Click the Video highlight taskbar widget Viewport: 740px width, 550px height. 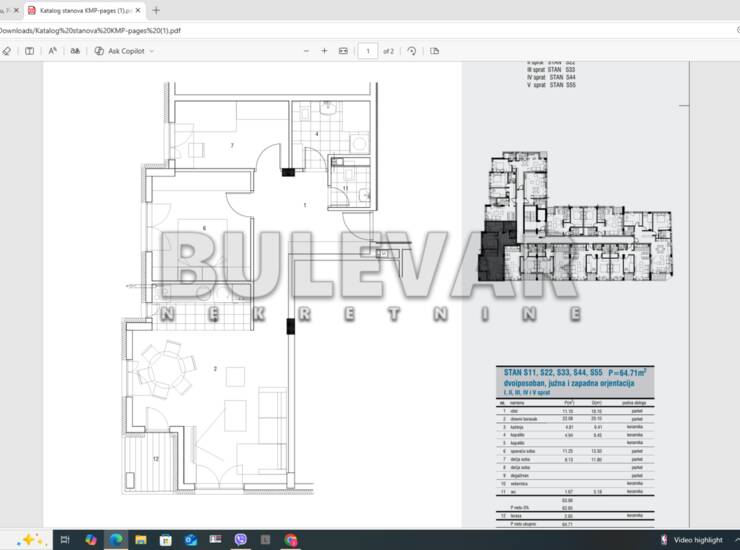coord(697,539)
